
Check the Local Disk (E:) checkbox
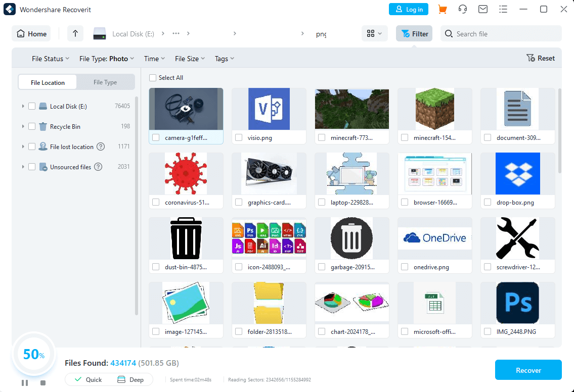(32, 106)
